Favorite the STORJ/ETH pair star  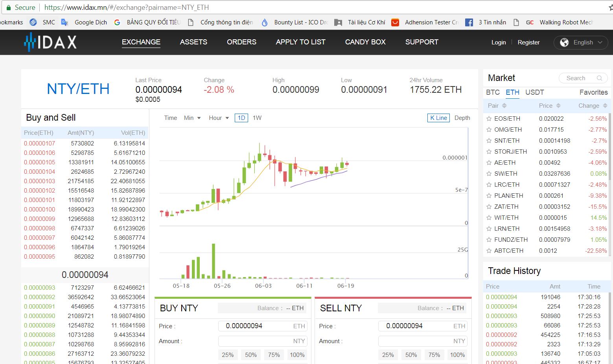click(x=489, y=151)
